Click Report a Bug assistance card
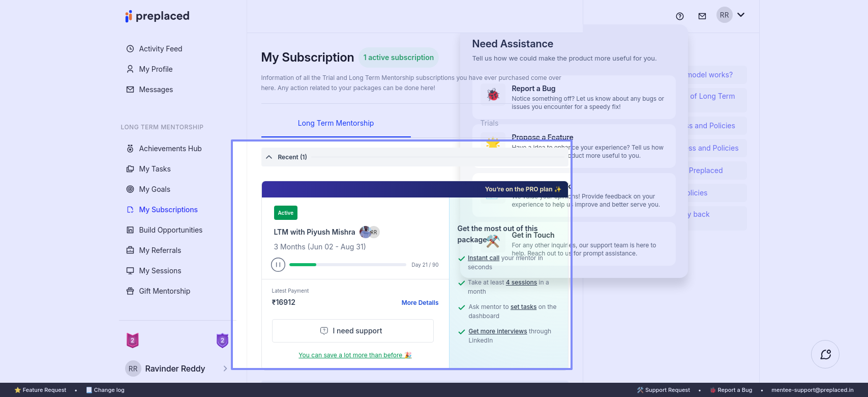The width and height of the screenshot is (868, 397). (x=574, y=97)
